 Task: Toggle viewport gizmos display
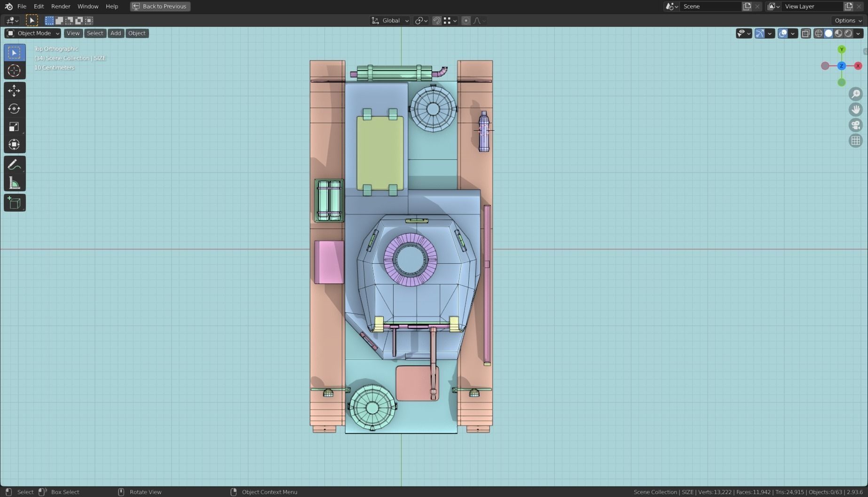pyautogui.click(x=760, y=33)
